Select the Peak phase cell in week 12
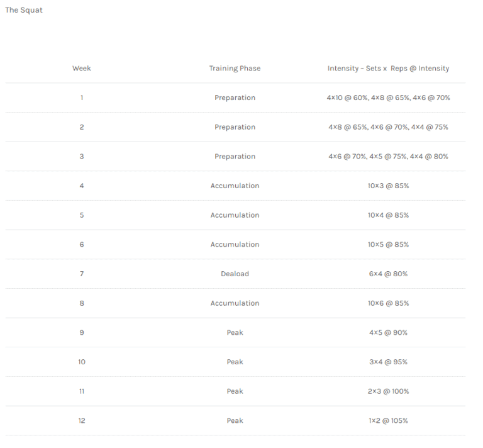The height and width of the screenshot is (448, 483). click(235, 421)
